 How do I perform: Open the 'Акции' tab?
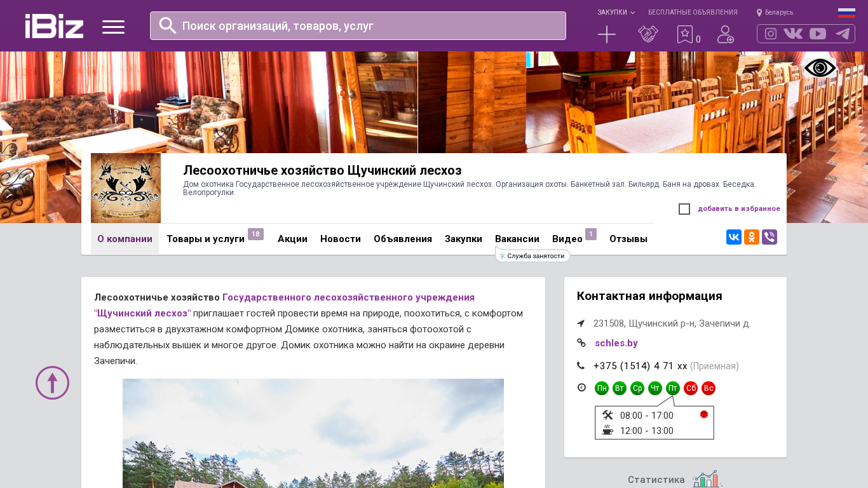coord(292,239)
